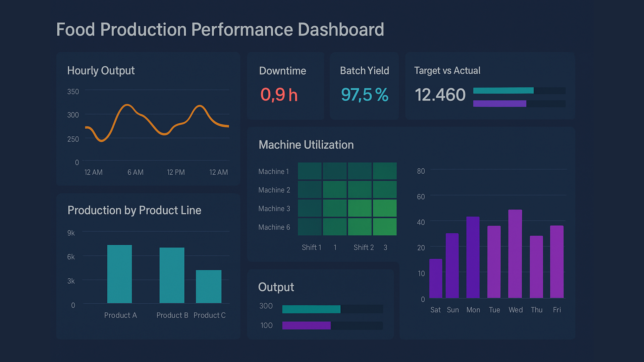Click the purple Output 100 bar
The height and width of the screenshot is (362, 644).
pyautogui.click(x=306, y=325)
